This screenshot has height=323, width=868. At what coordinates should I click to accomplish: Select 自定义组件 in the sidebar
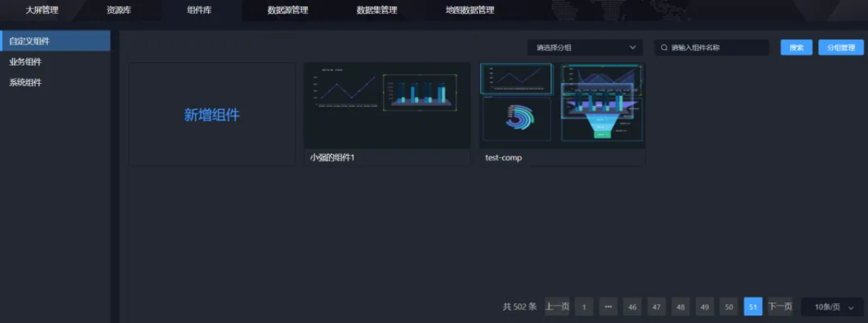[55, 41]
